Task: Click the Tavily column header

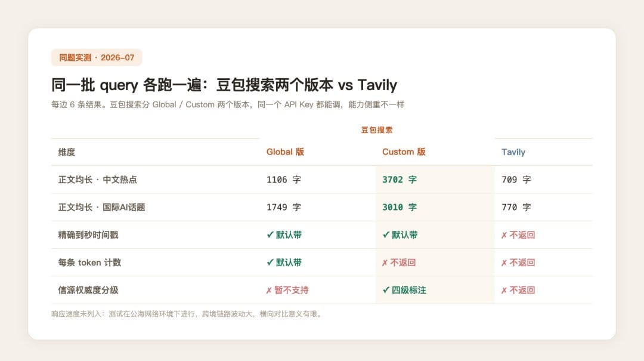Action: [513, 152]
